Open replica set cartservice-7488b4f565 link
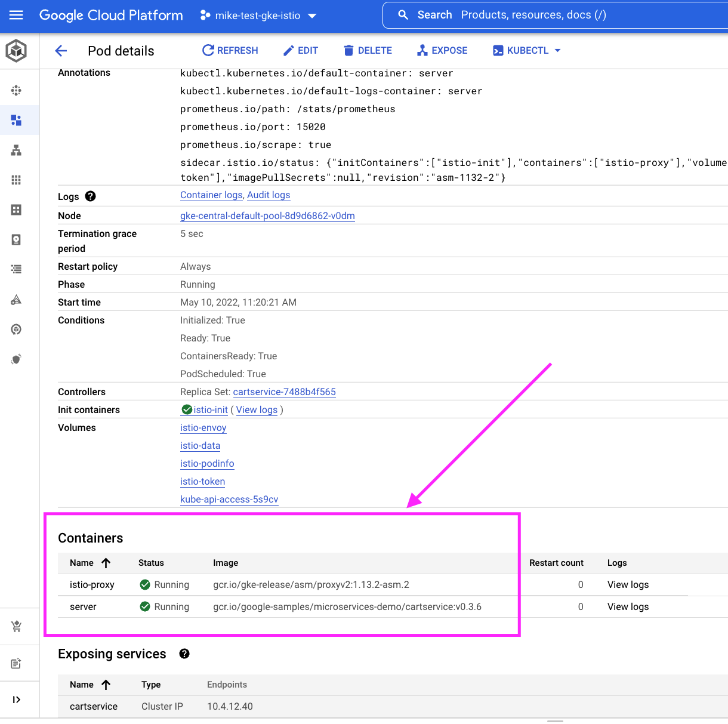This screenshot has height=724, width=728. (285, 392)
